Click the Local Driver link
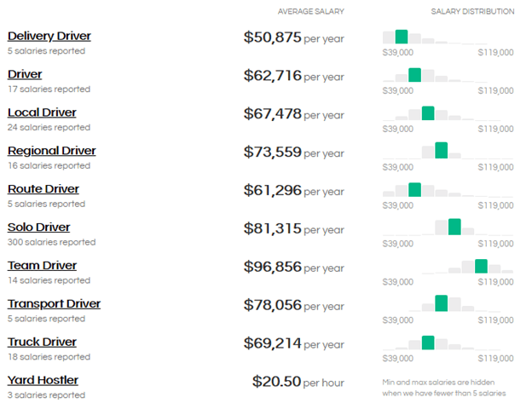 coord(42,112)
